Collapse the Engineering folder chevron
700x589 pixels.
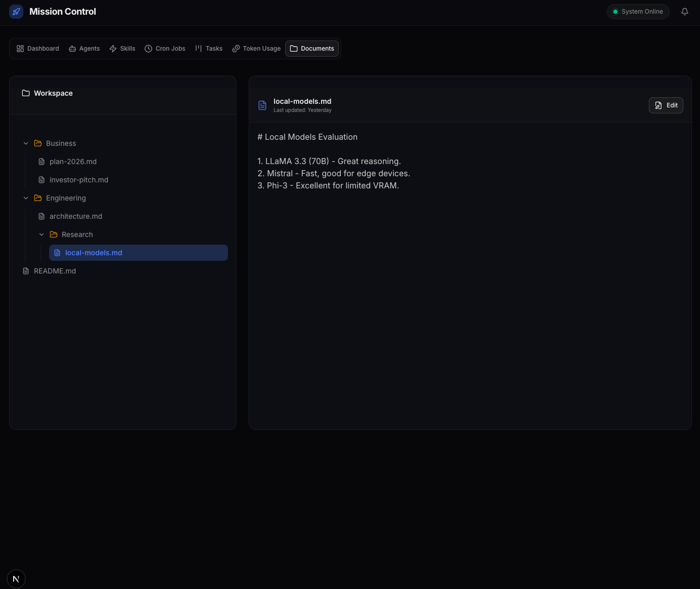click(x=26, y=198)
